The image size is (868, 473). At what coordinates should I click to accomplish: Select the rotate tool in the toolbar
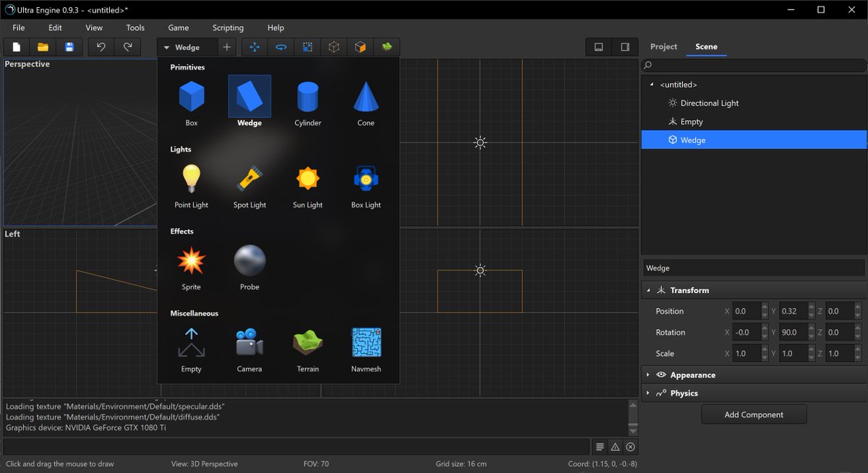281,47
